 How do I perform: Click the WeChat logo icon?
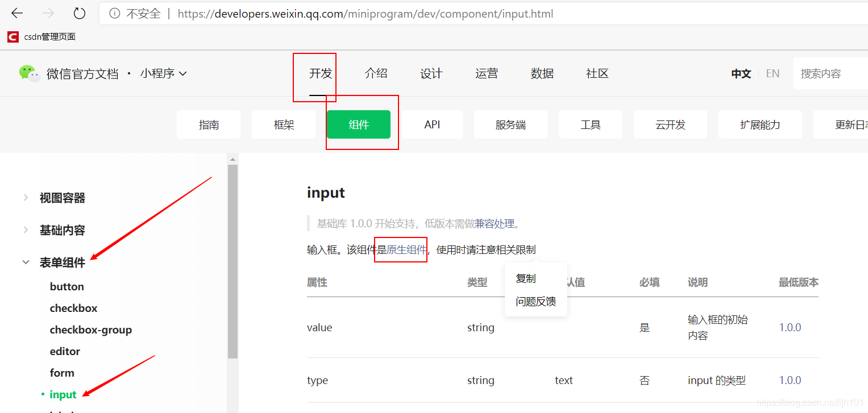click(x=30, y=73)
